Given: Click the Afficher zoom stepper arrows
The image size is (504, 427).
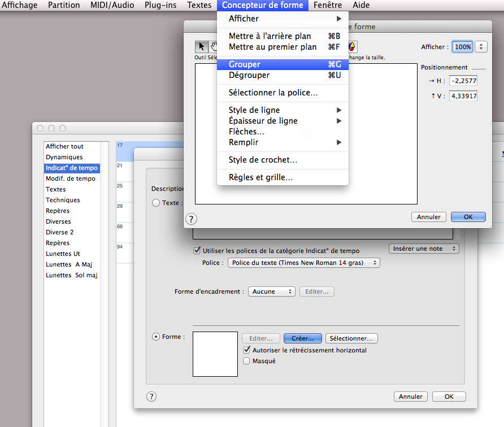Looking at the screenshot, I should (481, 47).
